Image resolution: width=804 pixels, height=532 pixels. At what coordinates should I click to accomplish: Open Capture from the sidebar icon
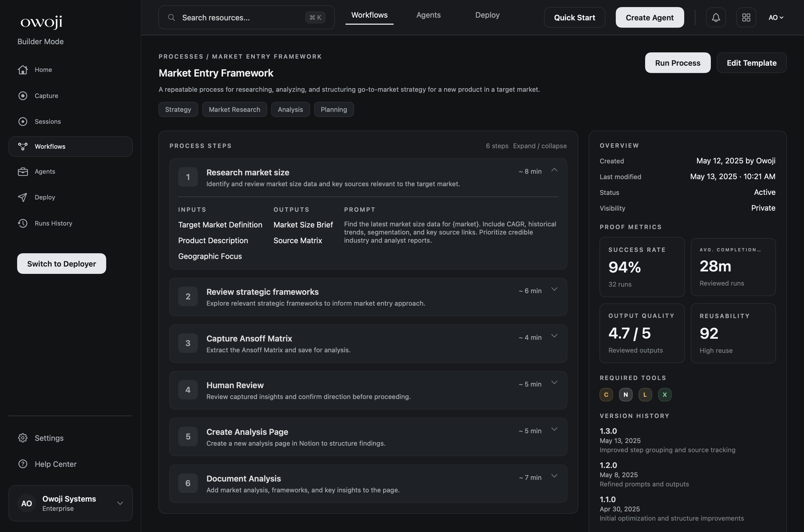(x=23, y=96)
